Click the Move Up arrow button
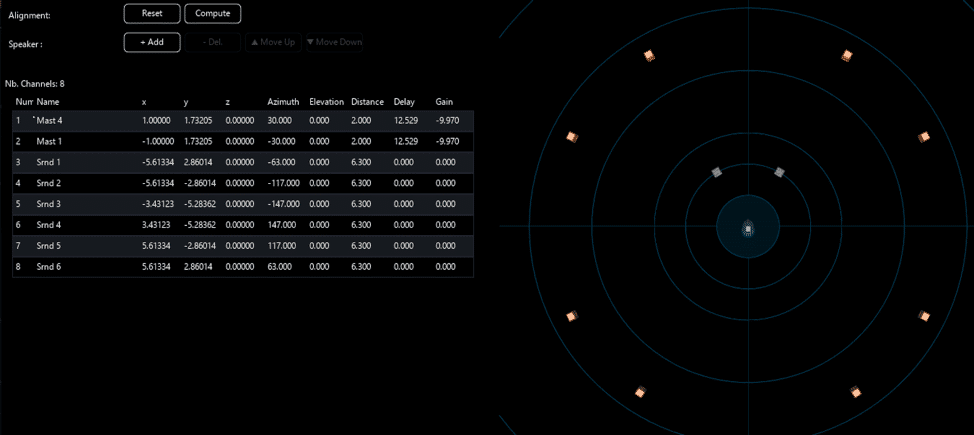 272,42
